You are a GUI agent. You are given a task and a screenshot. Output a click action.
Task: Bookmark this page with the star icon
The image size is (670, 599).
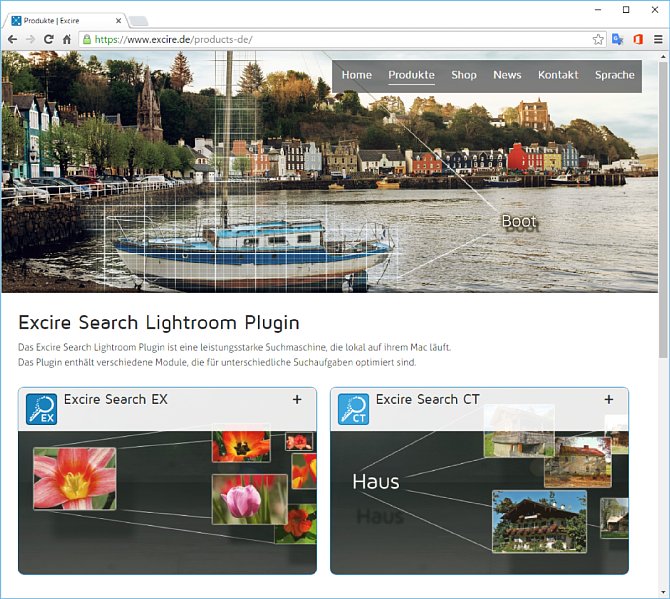(598, 39)
